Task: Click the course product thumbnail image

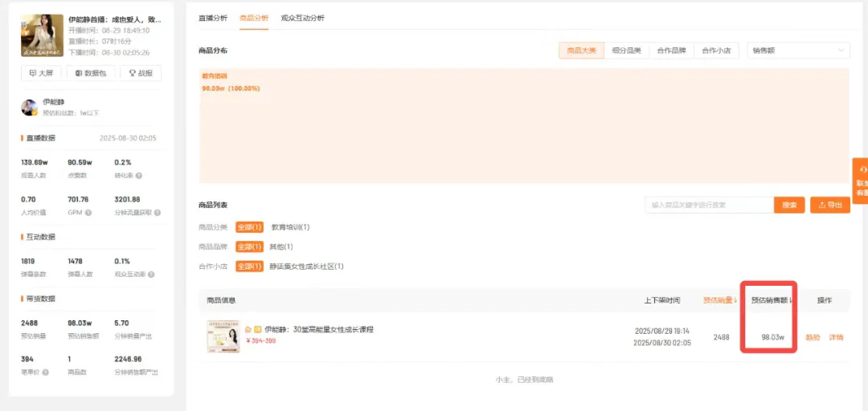Action: coord(223,336)
